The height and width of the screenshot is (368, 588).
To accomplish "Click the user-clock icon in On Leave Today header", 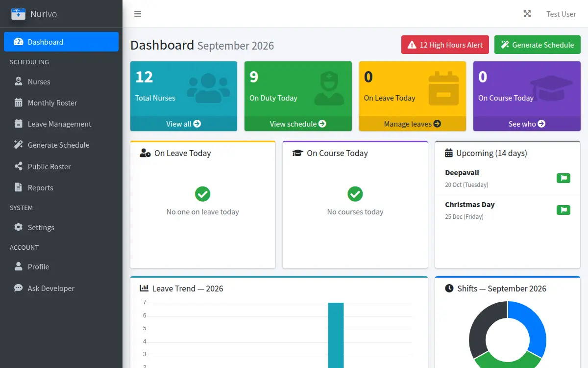I will pyautogui.click(x=145, y=153).
